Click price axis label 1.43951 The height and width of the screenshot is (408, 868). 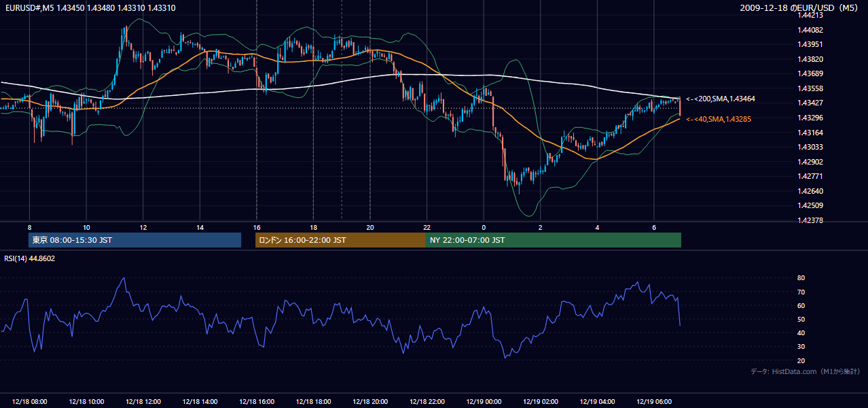[x=810, y=44]
